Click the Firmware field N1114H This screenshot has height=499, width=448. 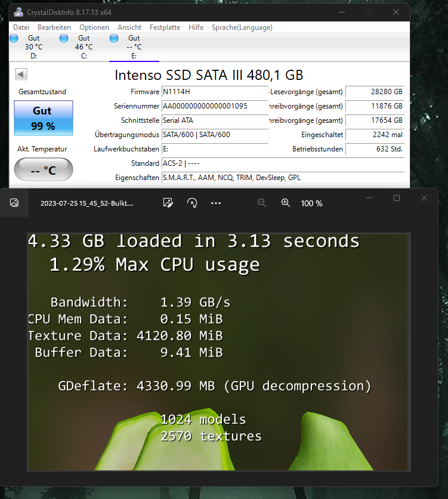pos(215,92)
